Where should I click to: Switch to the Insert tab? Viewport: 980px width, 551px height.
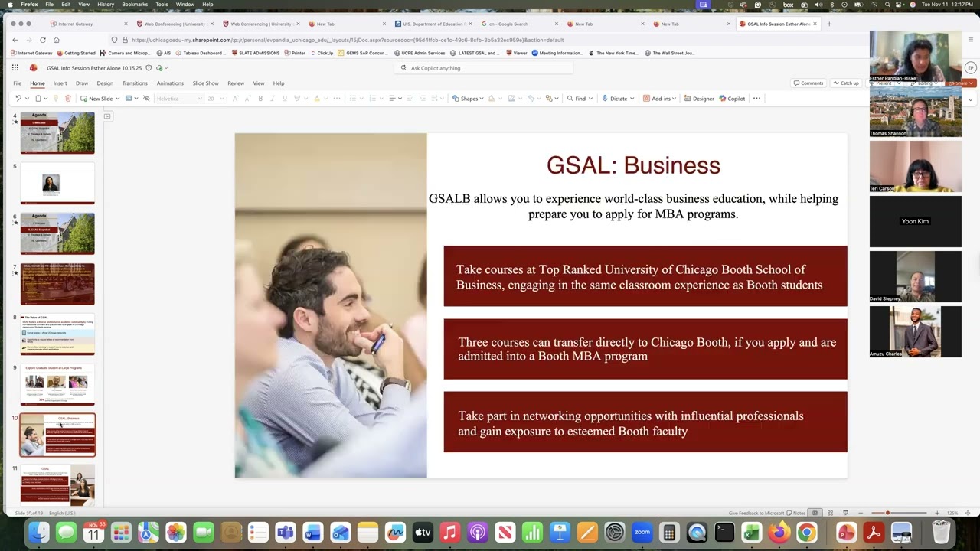(60, 83)
